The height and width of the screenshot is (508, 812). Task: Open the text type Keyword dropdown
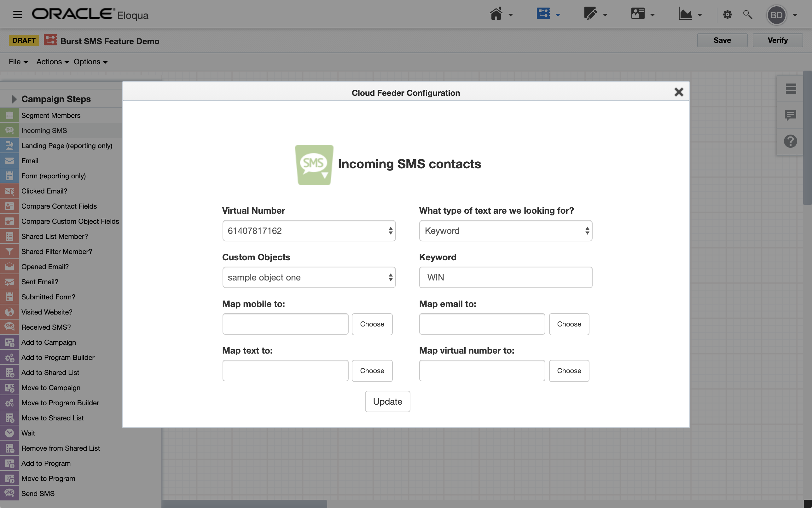(506, 230)
